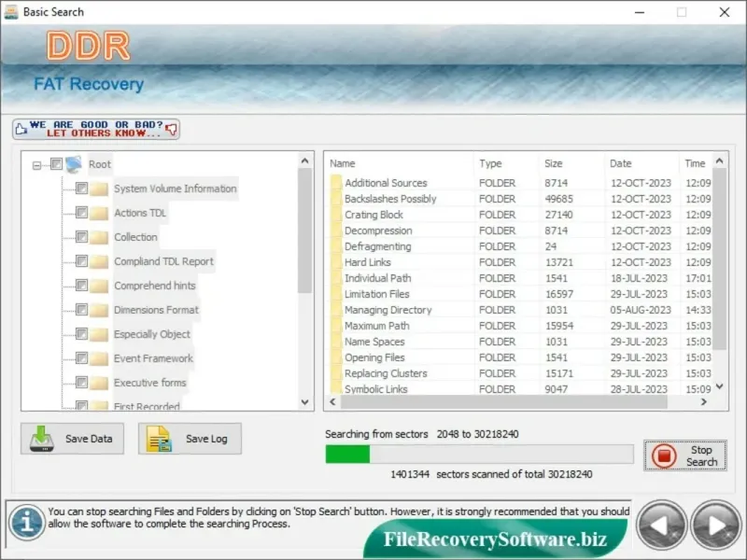The image size is (747, 560).
Task: Select the Symbolic Links folder row
Action: point(519,389)
